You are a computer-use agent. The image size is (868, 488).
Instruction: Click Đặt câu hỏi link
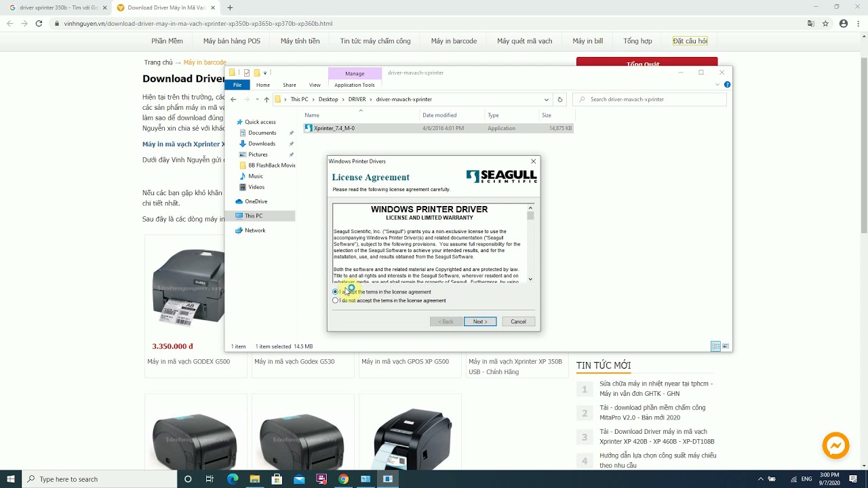[690, 41]
